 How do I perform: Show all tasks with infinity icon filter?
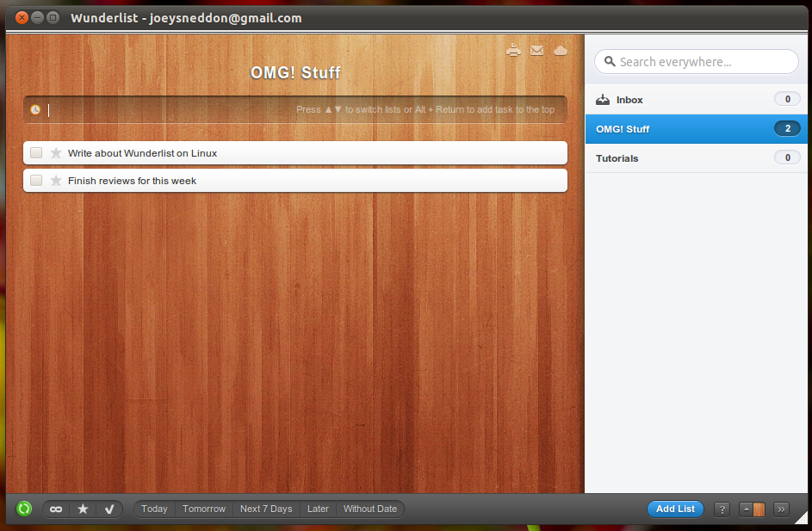click(x=56, y=509)
